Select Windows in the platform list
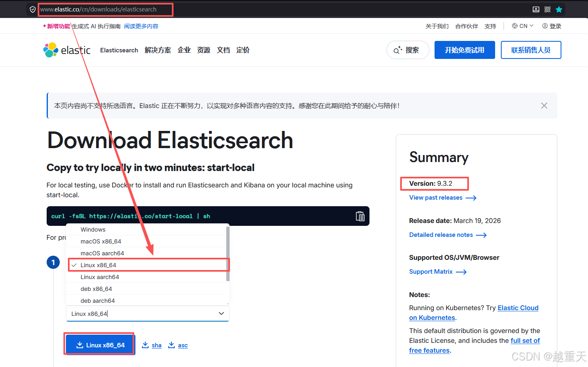Screen dimensions: 588x367 (146, 230)
